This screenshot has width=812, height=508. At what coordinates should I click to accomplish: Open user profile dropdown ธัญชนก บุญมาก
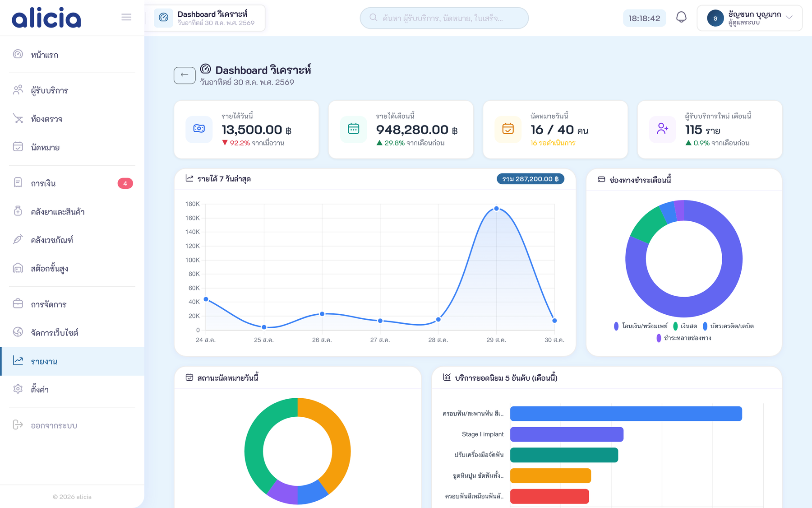point(749,18)
